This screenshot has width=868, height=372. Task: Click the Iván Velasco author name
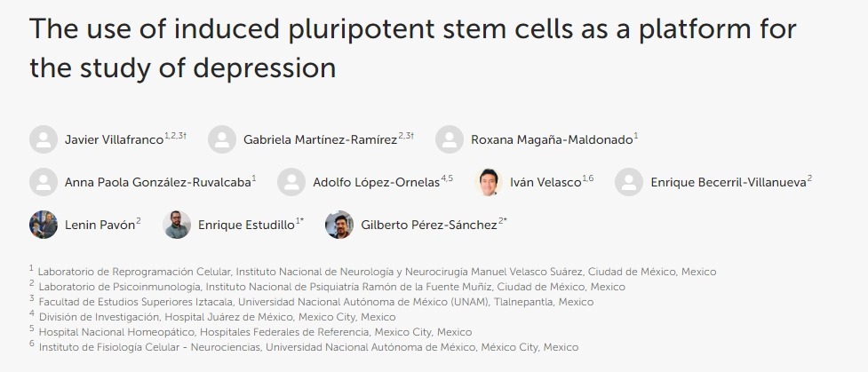(545, 183)
